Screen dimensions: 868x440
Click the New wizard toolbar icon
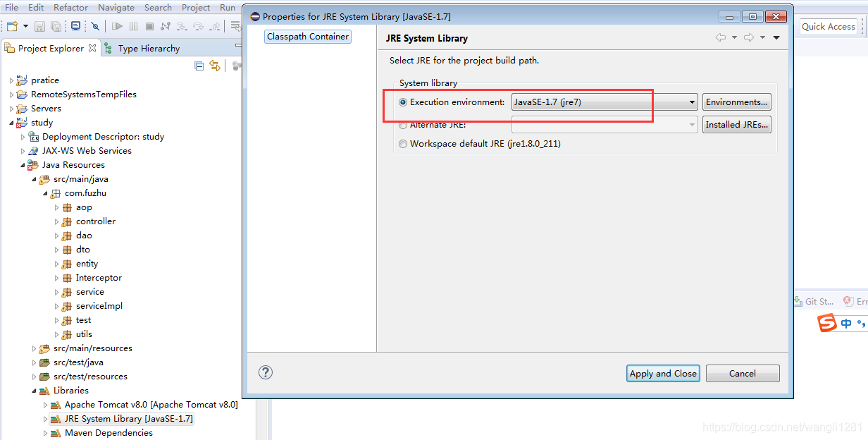click(12, 26)
